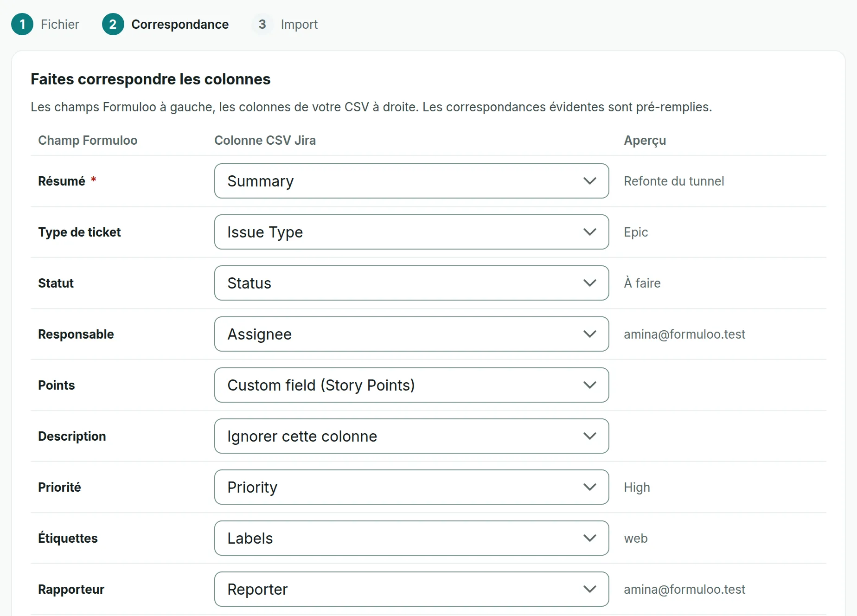857x616 pixels.
Task: Click the Points field label
Action: click(56, 385)
